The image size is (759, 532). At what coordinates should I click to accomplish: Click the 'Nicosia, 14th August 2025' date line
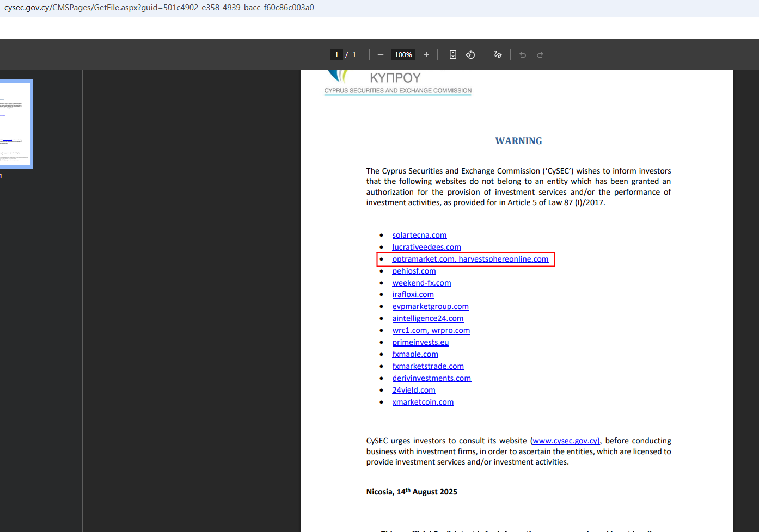click(x=412, y=491)
